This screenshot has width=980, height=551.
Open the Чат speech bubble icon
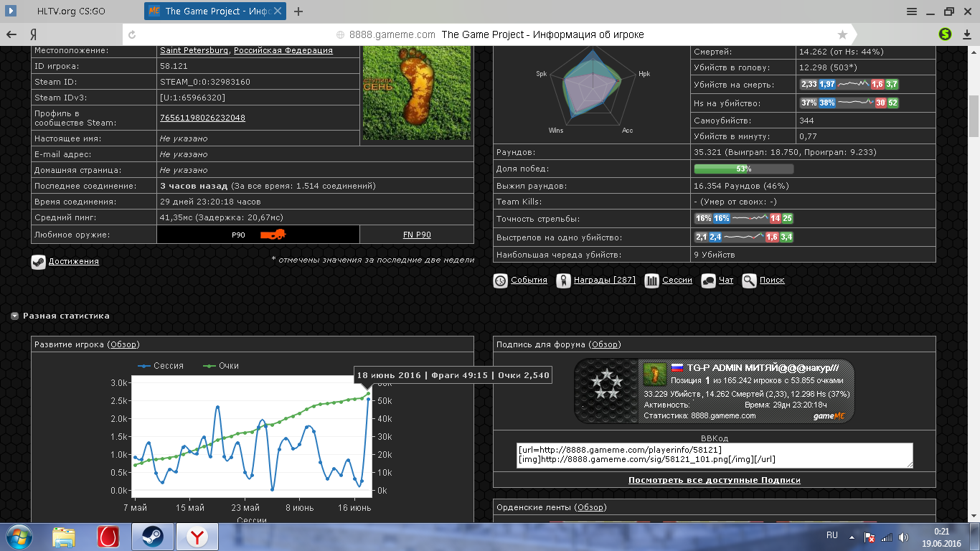[708, 281]
